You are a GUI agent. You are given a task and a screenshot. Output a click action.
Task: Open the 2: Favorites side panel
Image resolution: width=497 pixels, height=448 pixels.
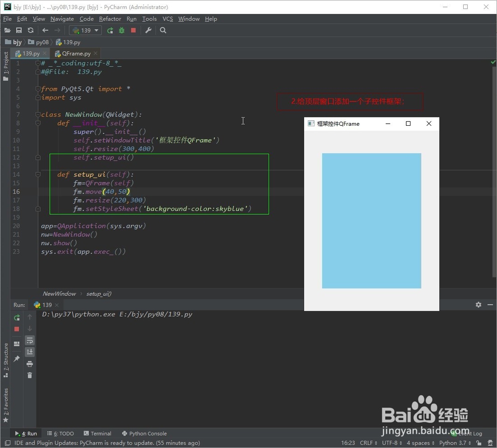point(5,406)
